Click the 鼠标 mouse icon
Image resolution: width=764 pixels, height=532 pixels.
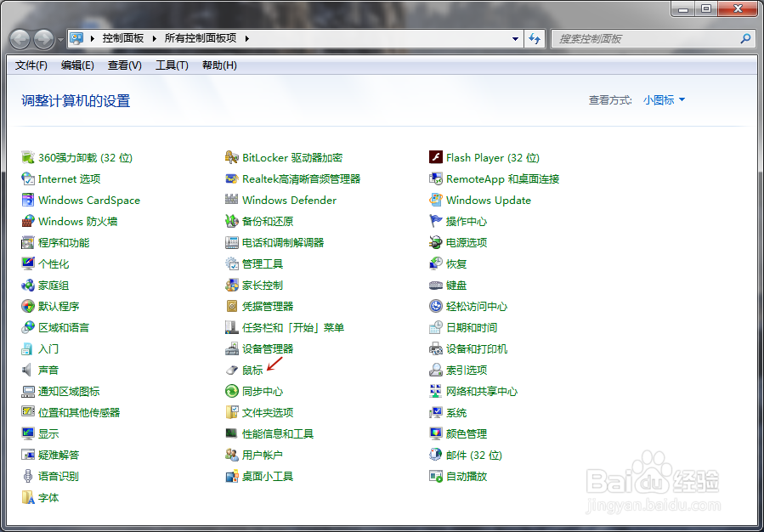(x=231, y=371)
